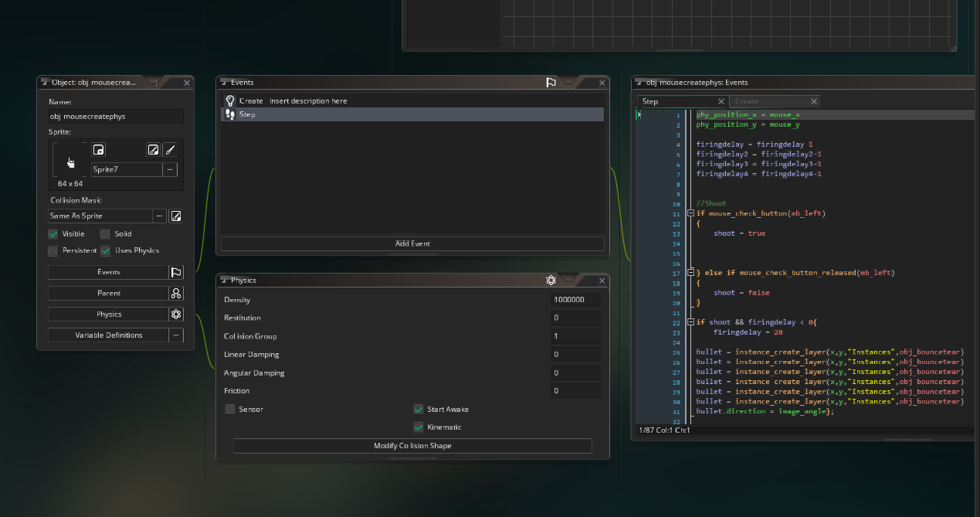Click the Add Event button
The width and height of the screenshot is (980, 517).
tap(412, 243)
